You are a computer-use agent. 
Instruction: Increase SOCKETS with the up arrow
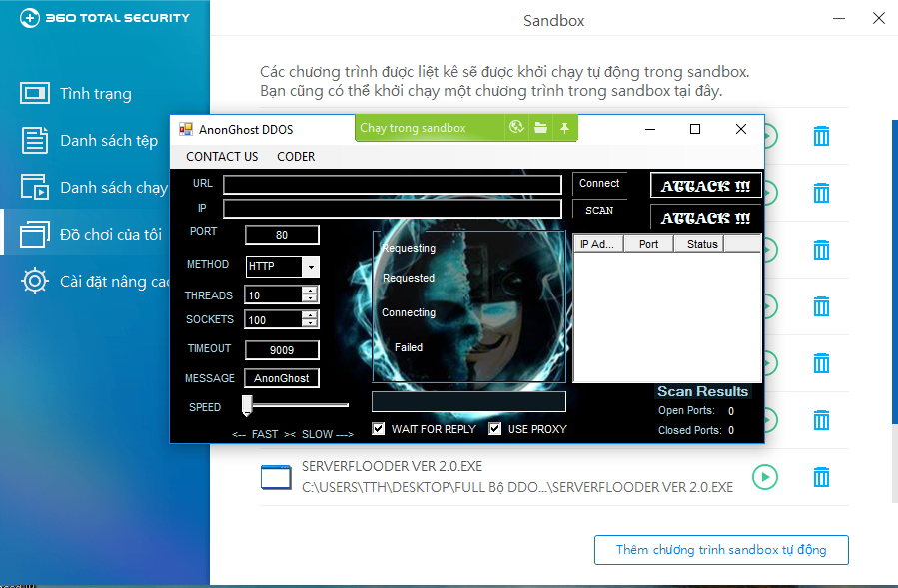coord(310,314)
